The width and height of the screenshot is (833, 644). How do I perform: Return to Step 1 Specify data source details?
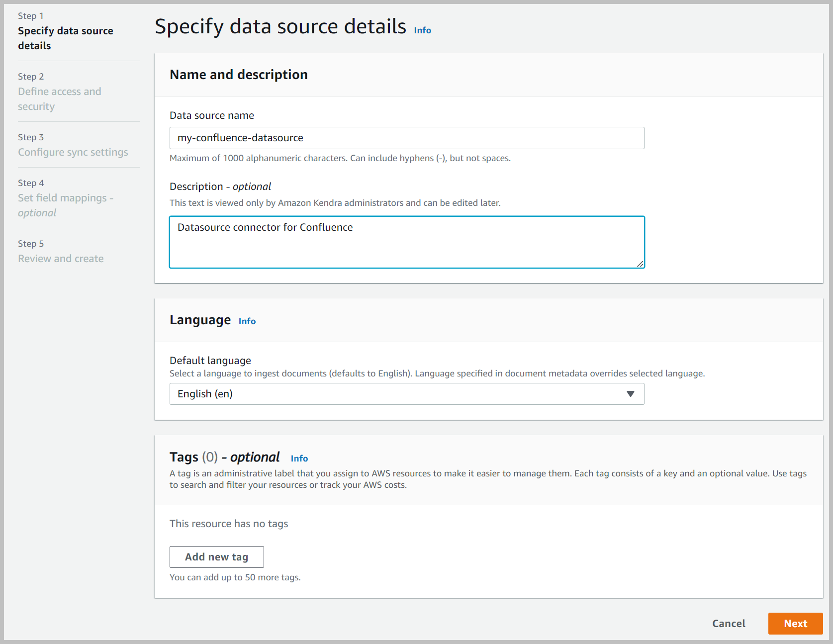tap(65, 38)
